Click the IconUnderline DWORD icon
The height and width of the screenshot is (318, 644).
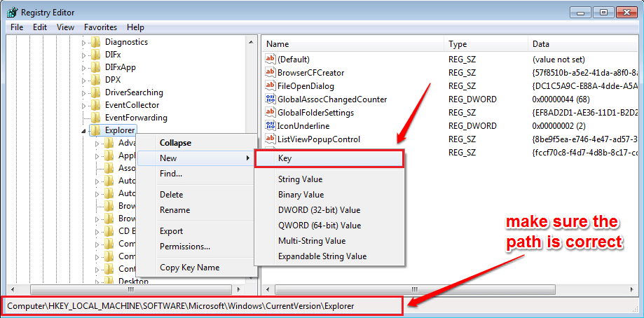pyautogui.click(x=270, y=126)
